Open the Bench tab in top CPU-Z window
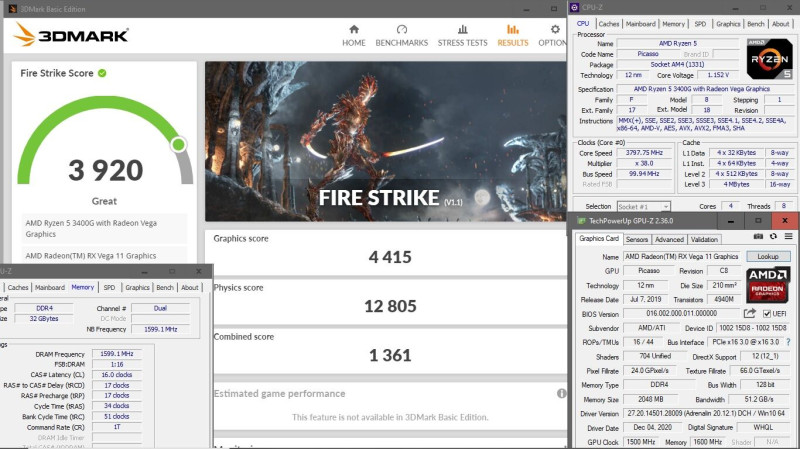800x449 pixels. (756, 23)
